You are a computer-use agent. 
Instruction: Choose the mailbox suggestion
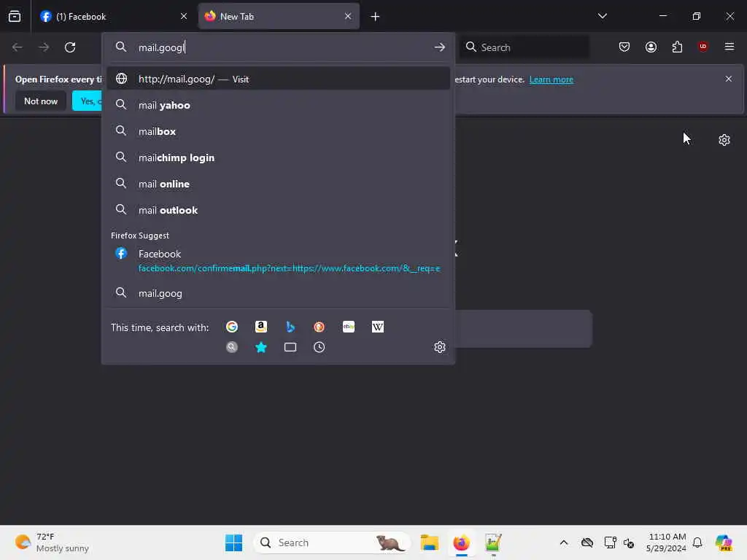click(x=278, y=131)
